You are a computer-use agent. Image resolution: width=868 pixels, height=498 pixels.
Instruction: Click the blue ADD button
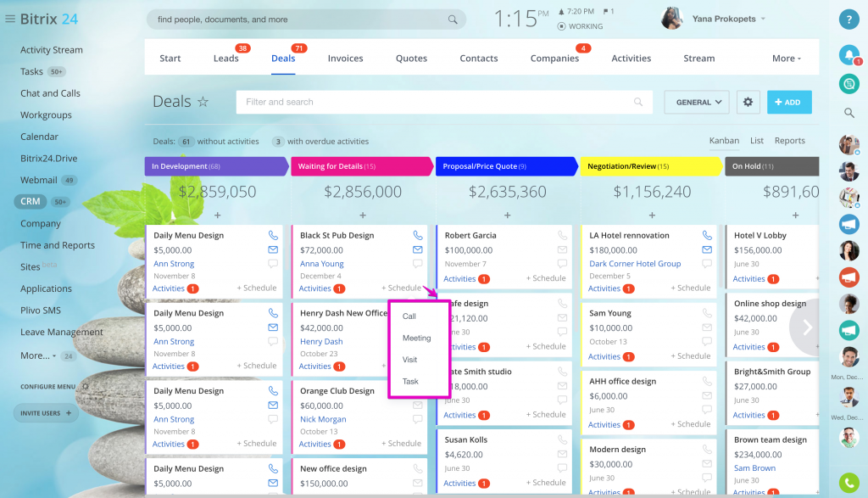(789, 102)
